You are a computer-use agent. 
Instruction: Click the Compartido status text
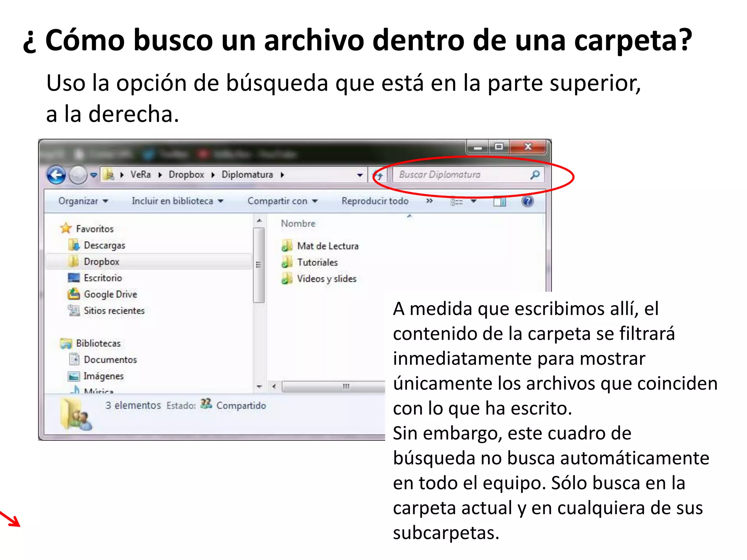coord(241,406)
